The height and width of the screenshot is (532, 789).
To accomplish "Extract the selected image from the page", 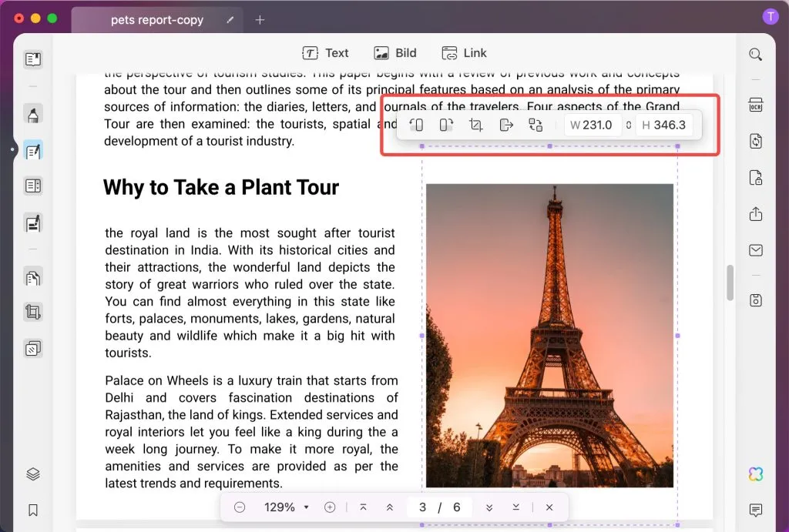I will (x=505, y=125).
